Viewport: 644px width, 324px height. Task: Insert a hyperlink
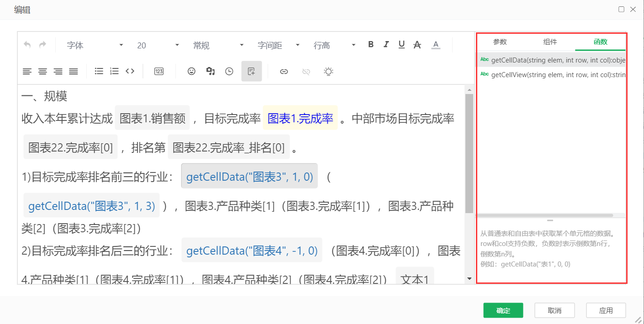(x=284, y=71)
